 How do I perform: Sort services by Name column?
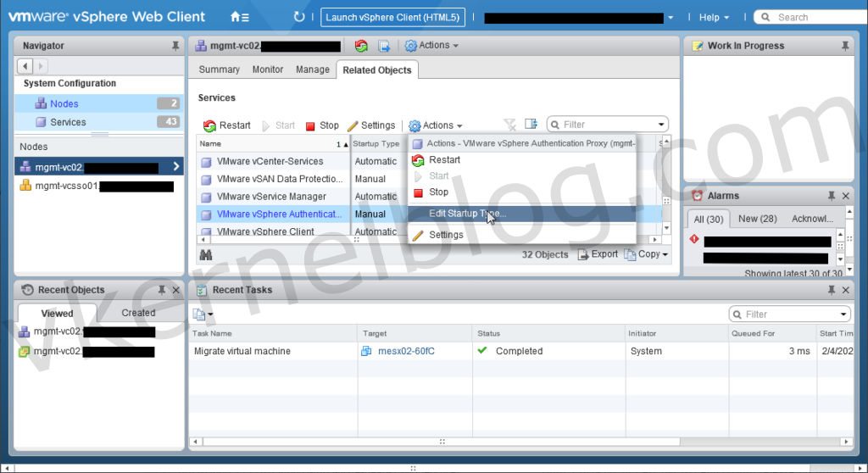tap(274, 143)
